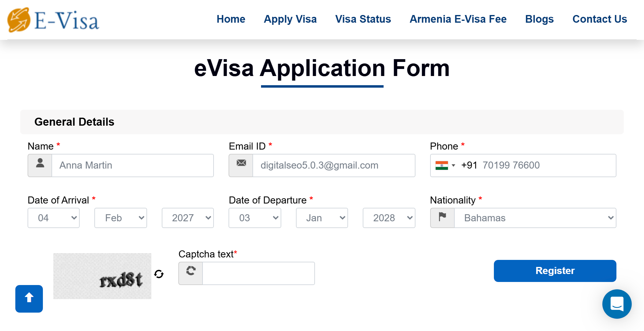The height and width of the screenshot is (331, 644).
Task: Focus the Captcha text input field
Action: click(258, 273)
